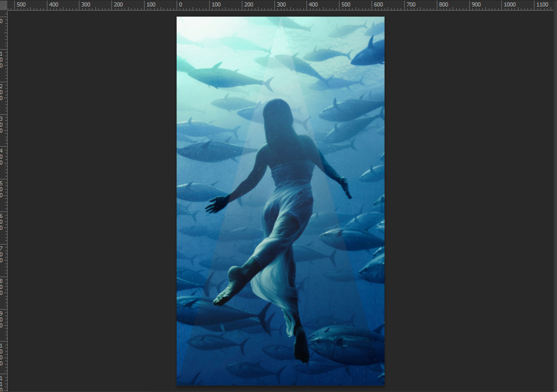Click the ruler origin box in the corner

click(x=3, y=4)
